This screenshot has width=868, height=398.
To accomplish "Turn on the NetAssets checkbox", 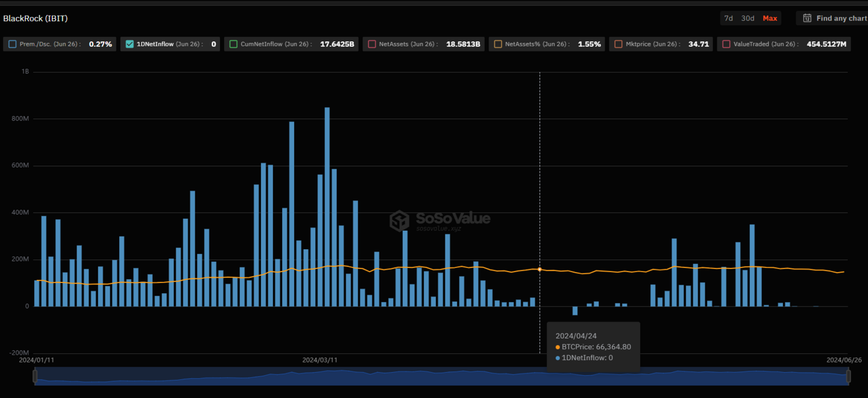I will click(x=372, y=44).
